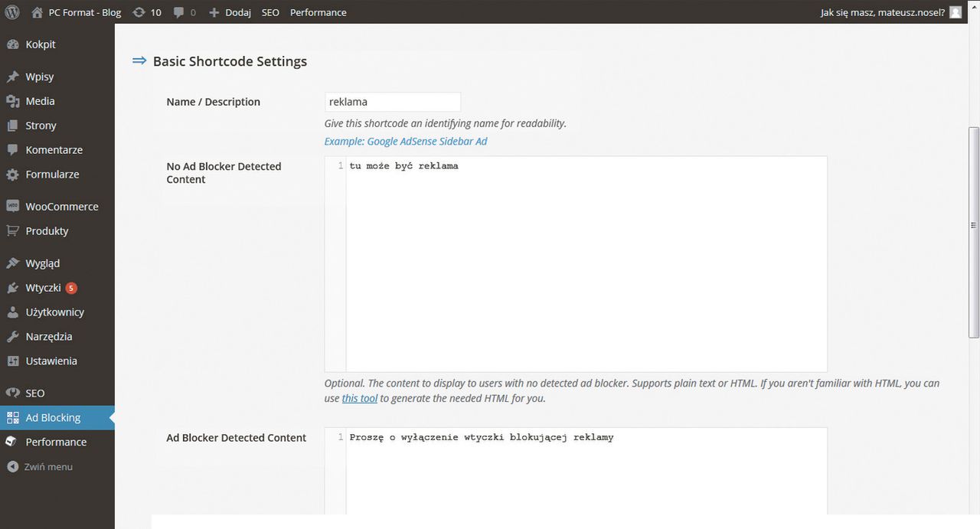The height and width of the screenshot is (529, 980).
Task: Open Ustawienia settings menu
Action: tap(51, 361)
